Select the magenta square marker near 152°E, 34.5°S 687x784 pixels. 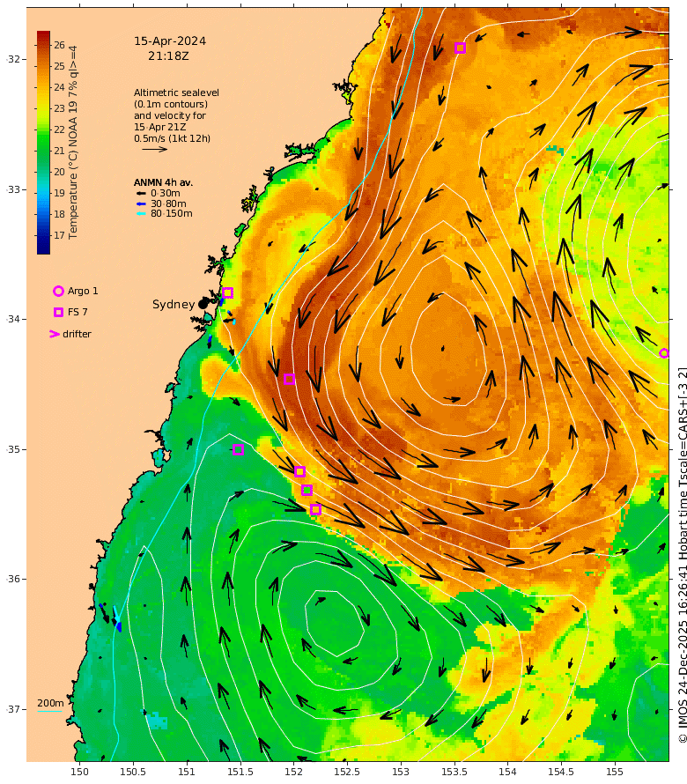289,379
